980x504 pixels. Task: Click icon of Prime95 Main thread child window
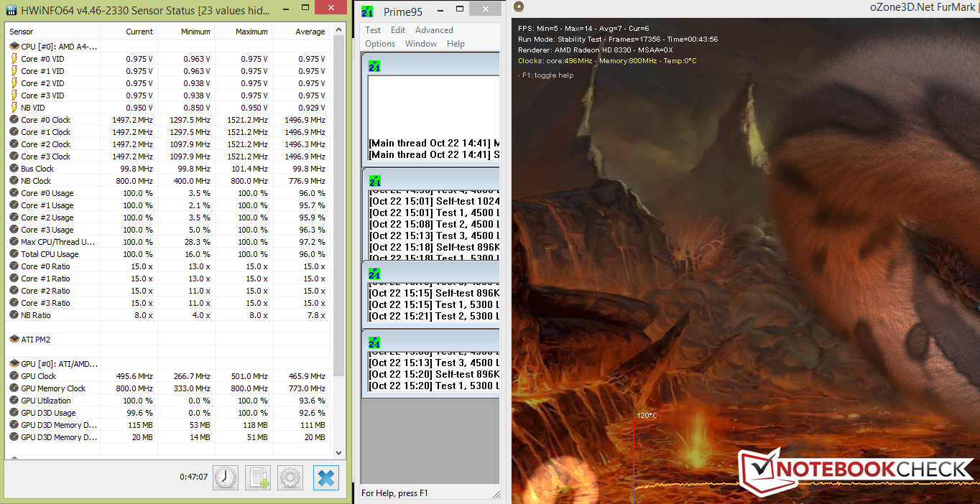[374, 66]
